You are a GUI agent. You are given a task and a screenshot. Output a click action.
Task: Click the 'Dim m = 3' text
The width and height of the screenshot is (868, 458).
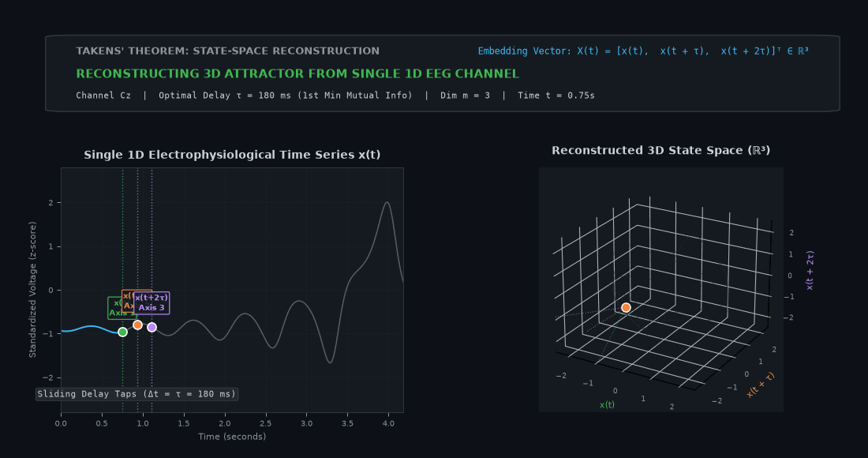click(x=465, y=96)
